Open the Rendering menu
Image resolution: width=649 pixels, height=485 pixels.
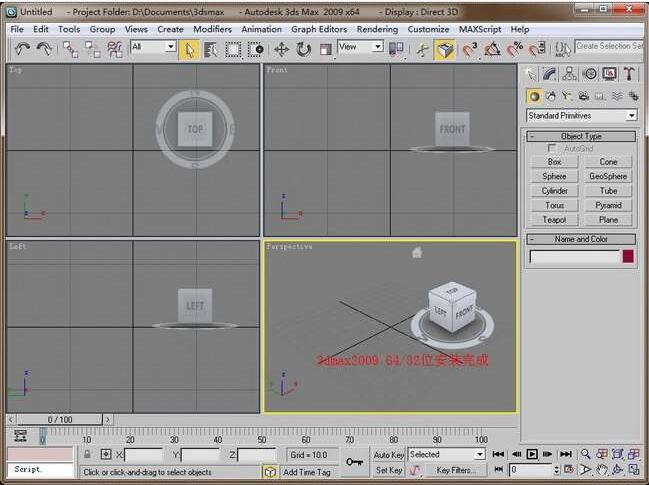pyautogui.click(x=377, y=29)
